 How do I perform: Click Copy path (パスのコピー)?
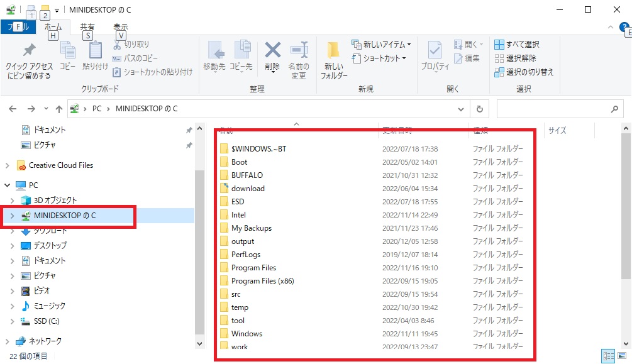click(x=135, y=58)
